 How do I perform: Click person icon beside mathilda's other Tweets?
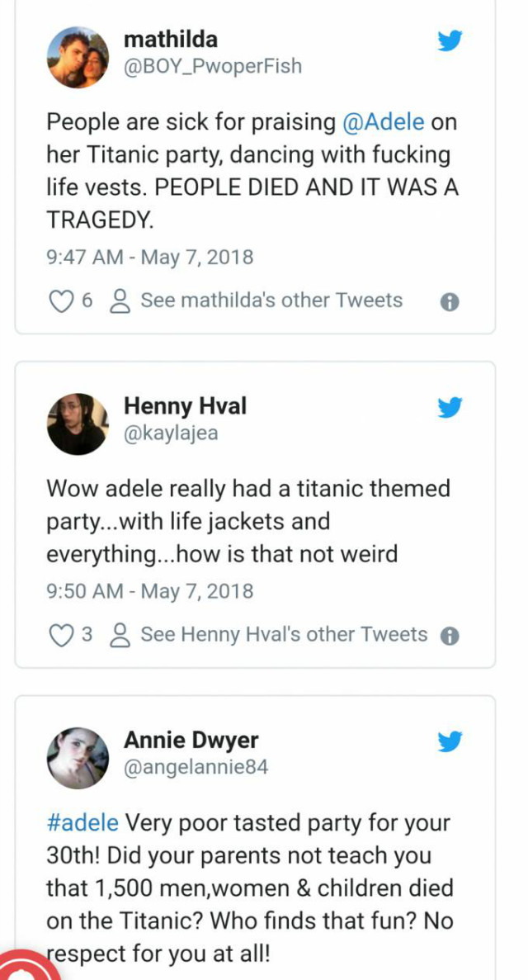120,301
